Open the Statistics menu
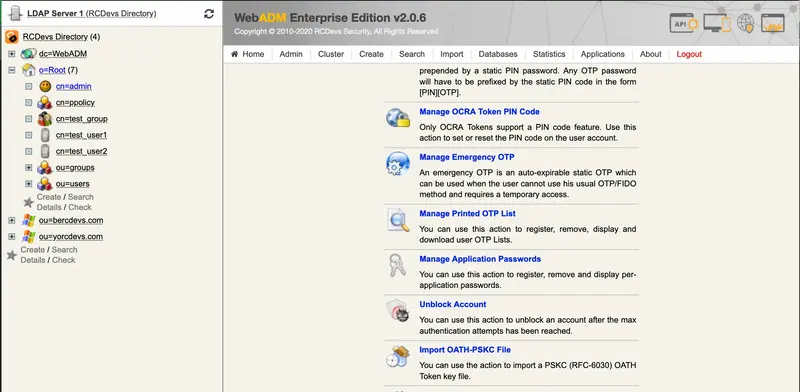800x392 pixels. click(x=549, y=54)
